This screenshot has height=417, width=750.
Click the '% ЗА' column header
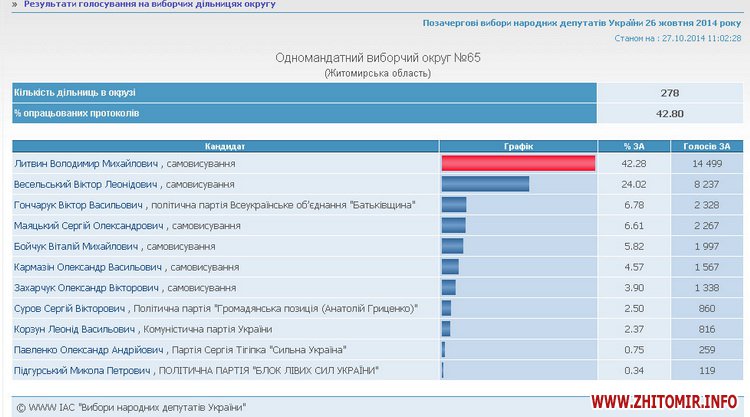click(634, 145)
